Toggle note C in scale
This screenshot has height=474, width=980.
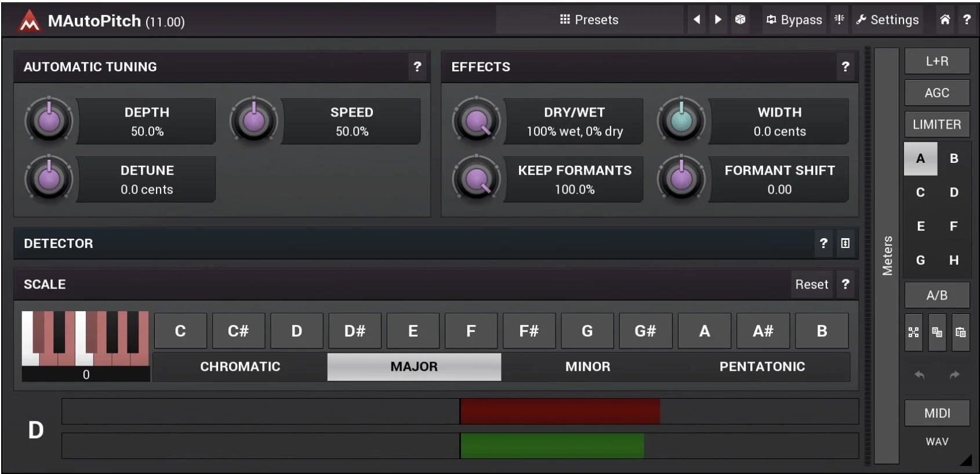point(180,331)
